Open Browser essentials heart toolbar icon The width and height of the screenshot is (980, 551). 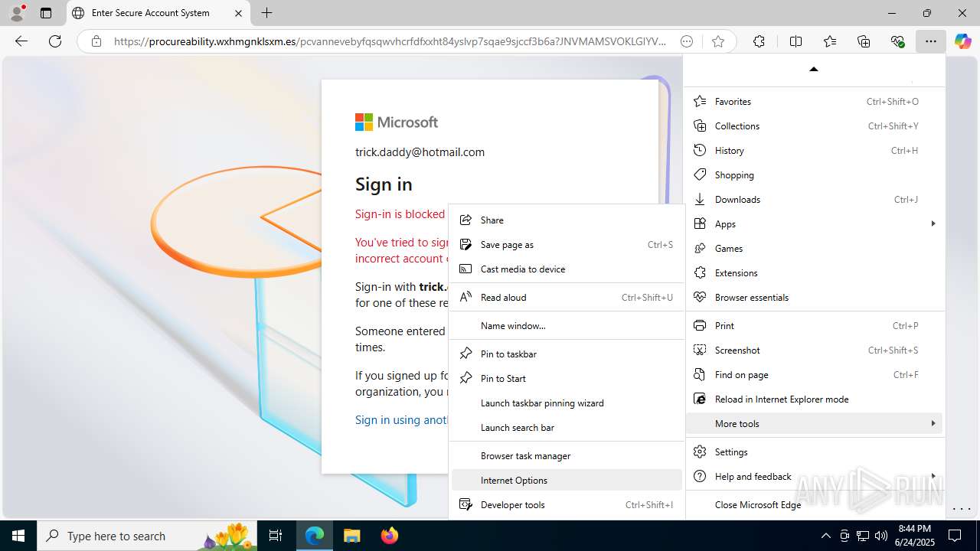coord(898,41)
